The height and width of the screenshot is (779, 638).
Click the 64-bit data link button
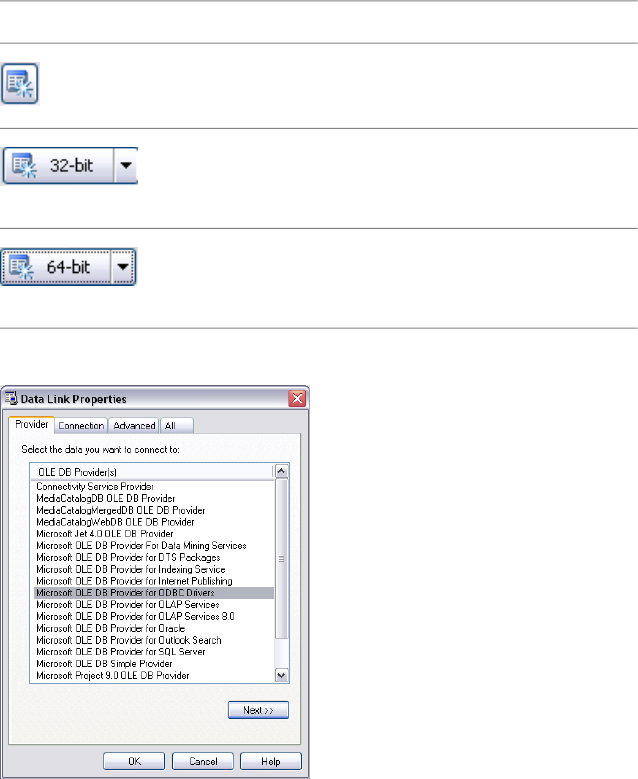[x=56, y=267]
